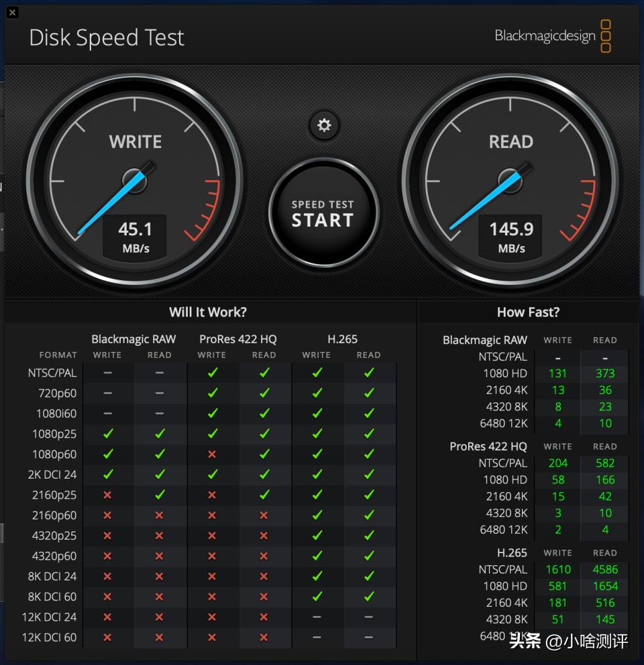Click the red X for ProRes write at 1080p60
The image size is (644, 665).
coord(212,455)
